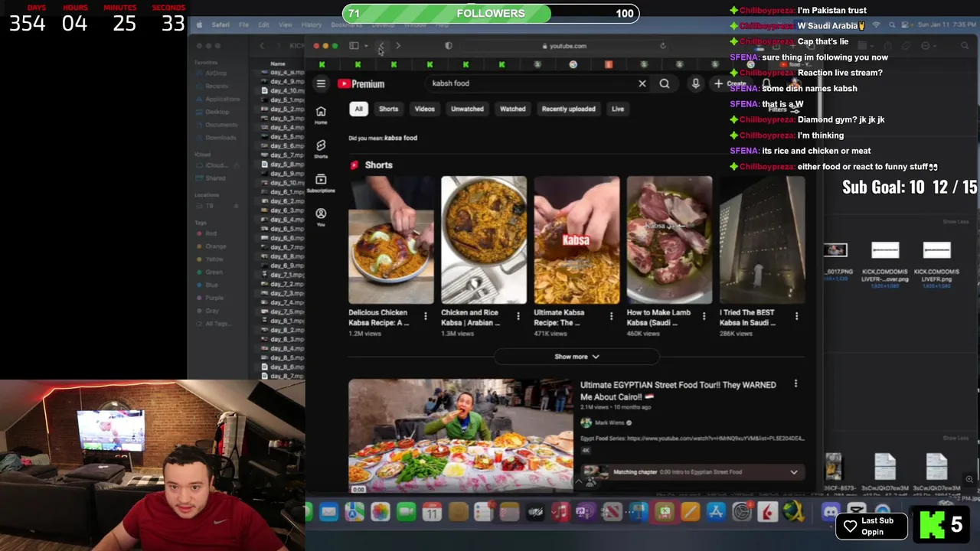Click the magnifier search button
The height and width of the screenshot is (551, 980).
(x=665, y=83)
